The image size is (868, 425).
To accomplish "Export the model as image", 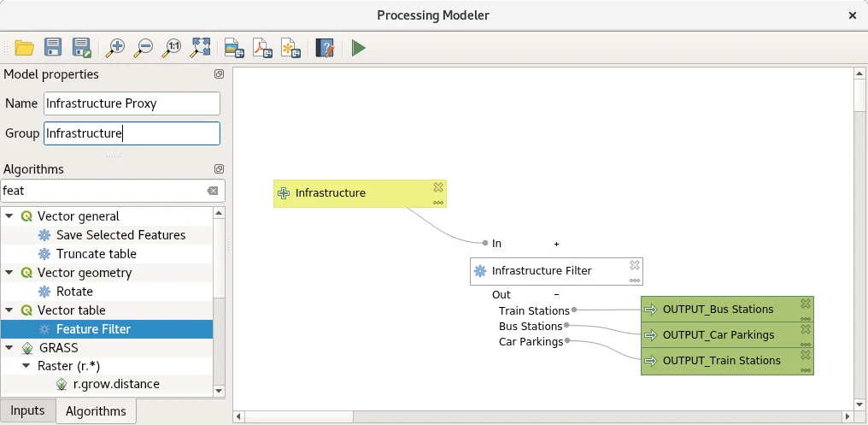I will pos(232,48).
